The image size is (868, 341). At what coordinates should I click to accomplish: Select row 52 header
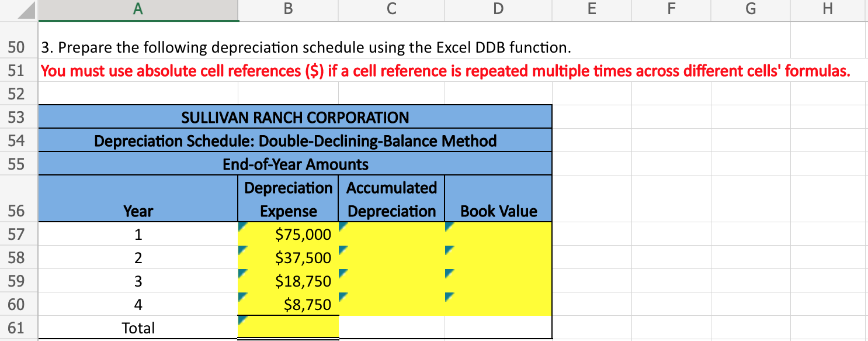click(19, 94)
